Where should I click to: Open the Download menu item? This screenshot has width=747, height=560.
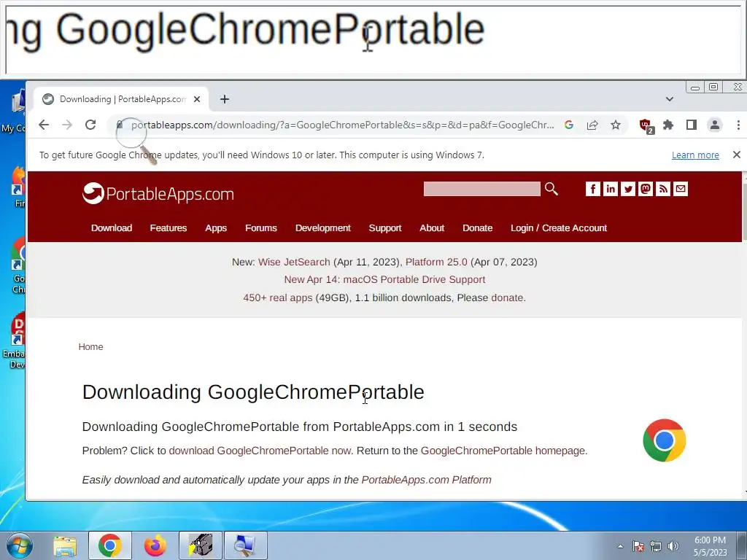click(x=112, y=227)
